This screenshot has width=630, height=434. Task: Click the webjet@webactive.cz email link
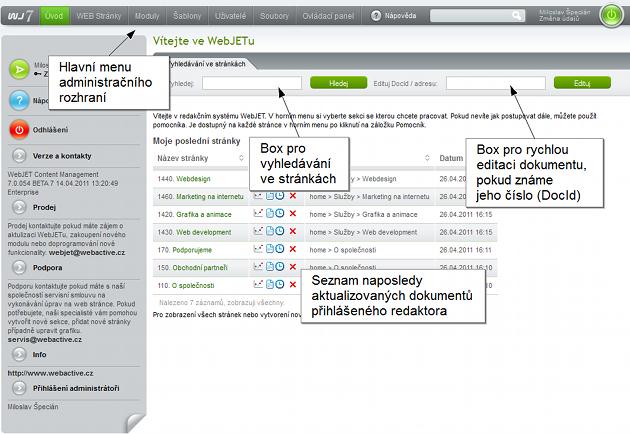tap(87, 252)
